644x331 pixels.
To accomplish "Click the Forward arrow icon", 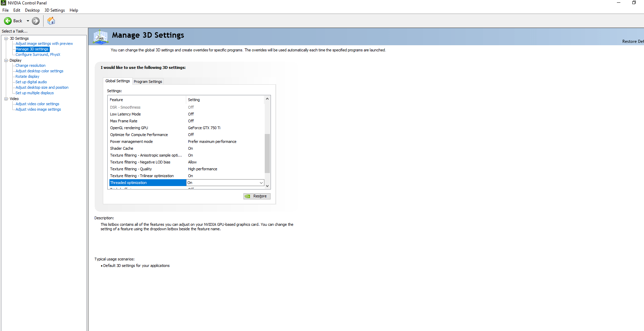I will point(36,21).
